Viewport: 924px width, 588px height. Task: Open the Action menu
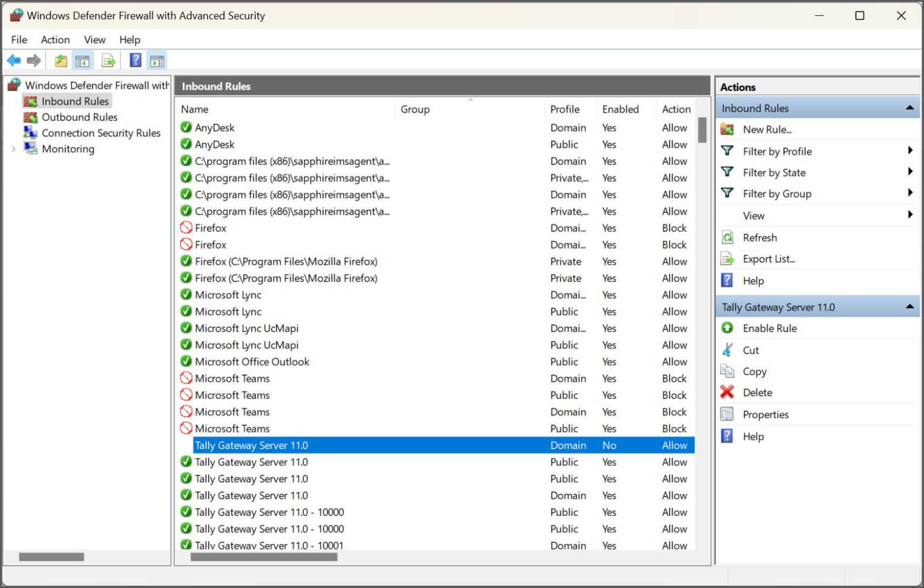pyautogui.click(x=55, y=40)
